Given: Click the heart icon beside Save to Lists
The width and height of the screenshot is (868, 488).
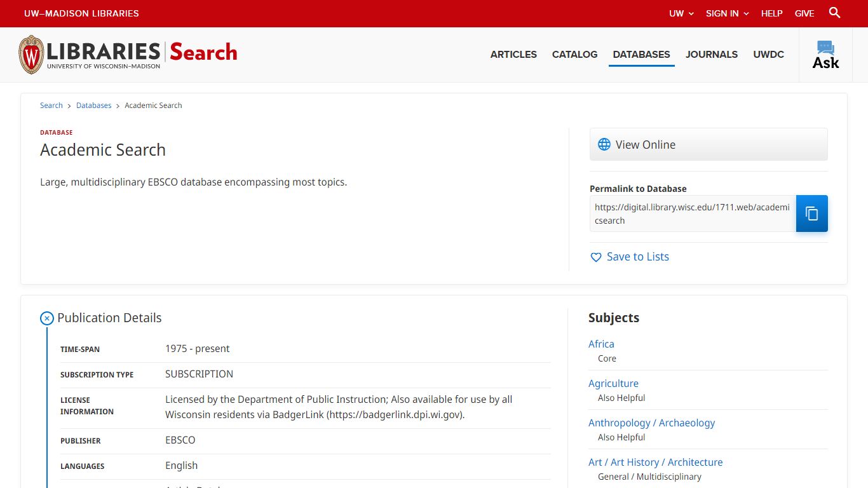Looking at the screenshot, I should 596,257.
